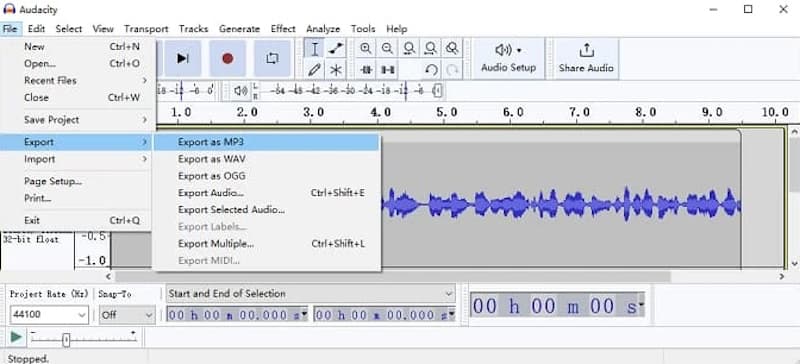
Task: Click the Zoom Out magnifier icon
Action: 387,48
